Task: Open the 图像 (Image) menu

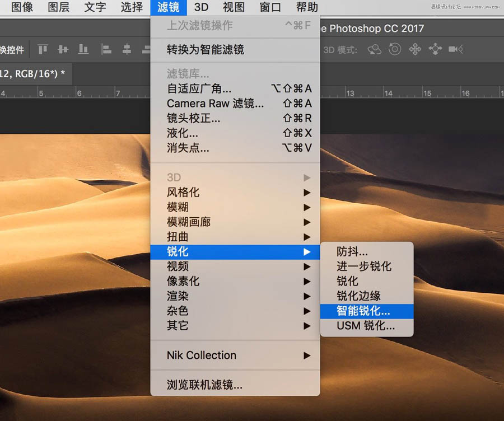Action: (21, 8)
